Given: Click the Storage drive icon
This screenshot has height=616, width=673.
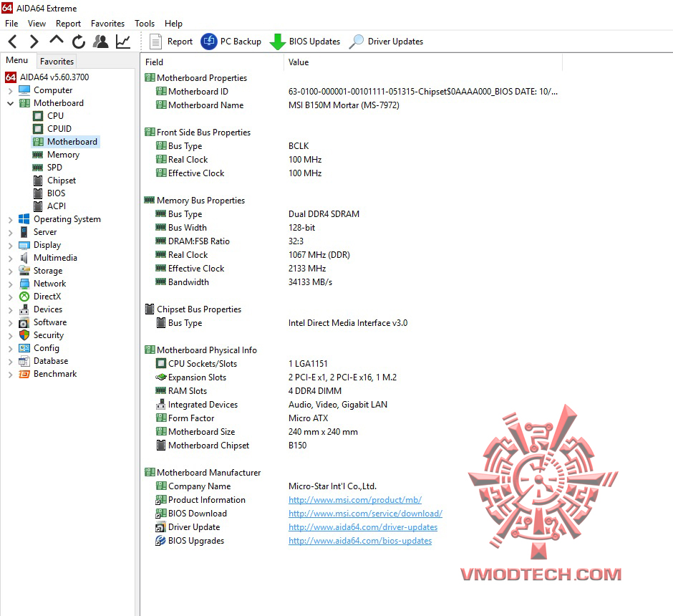Looking at the screenshot, I should coord(24,271).
